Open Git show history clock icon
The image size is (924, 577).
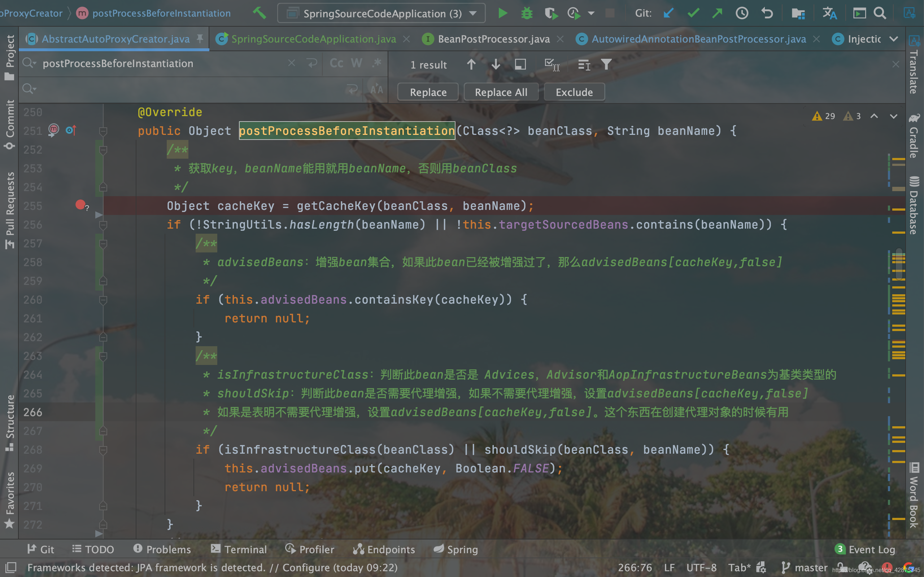(x=742, y=13)
